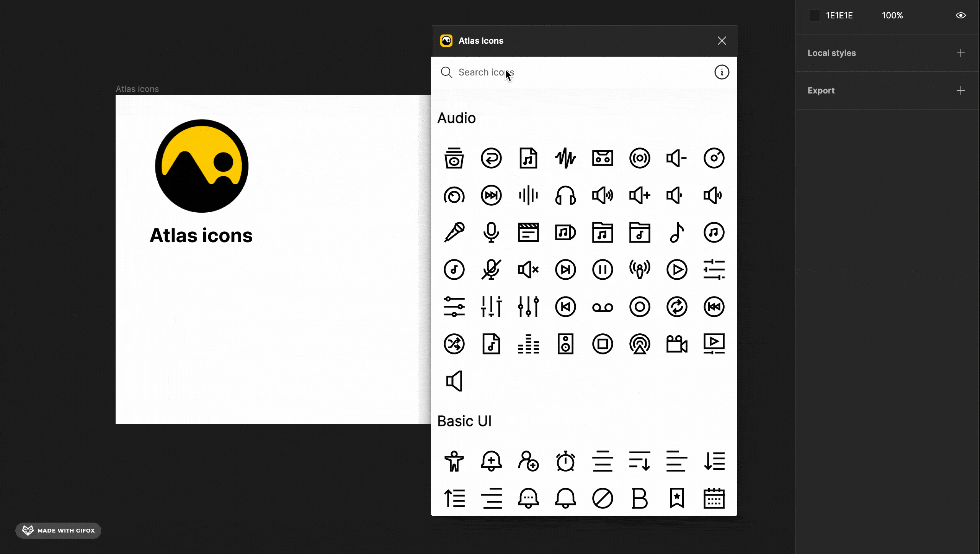The width and height of the screenshot is (980, 554).
Task: Insert the volume minus speaker icon
Action: coord(677,158)
